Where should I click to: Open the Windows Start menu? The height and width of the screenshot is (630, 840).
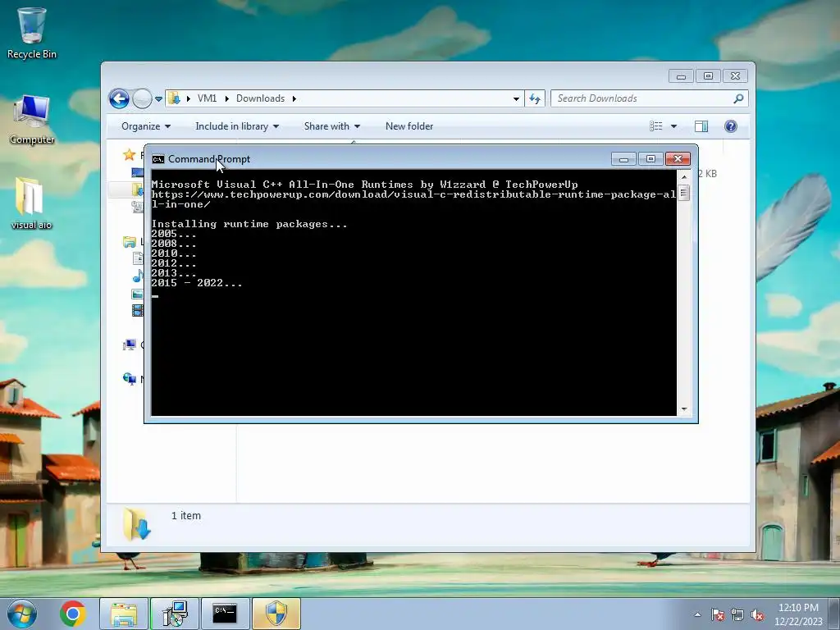tap(22, 614)
